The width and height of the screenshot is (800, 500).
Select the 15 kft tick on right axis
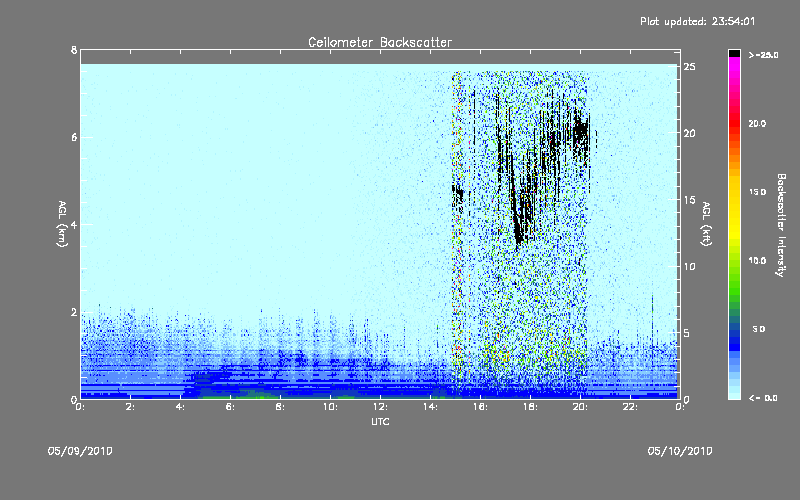[689, 199]
